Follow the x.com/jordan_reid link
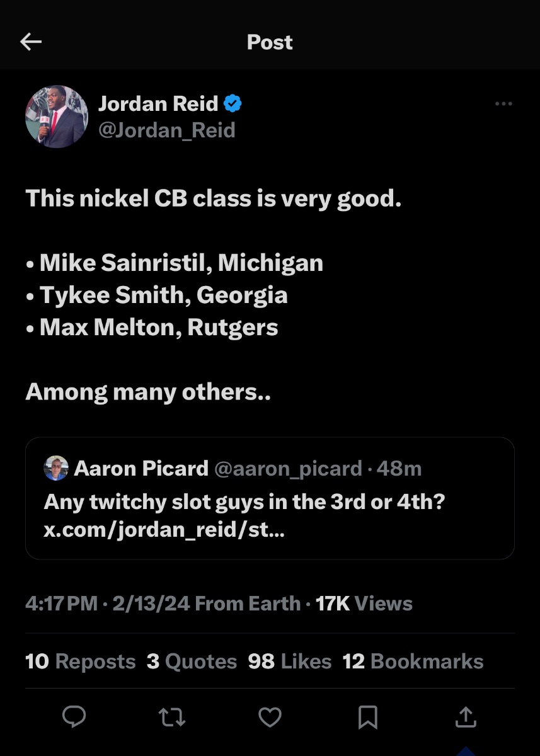This screenshot has height=756, width=540. (164, 530)
